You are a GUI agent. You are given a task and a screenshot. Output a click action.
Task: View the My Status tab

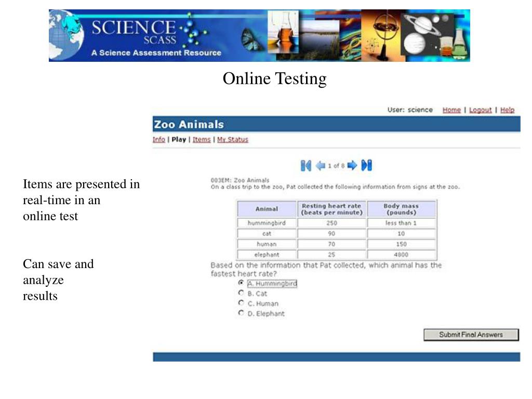tap(233, 139)
